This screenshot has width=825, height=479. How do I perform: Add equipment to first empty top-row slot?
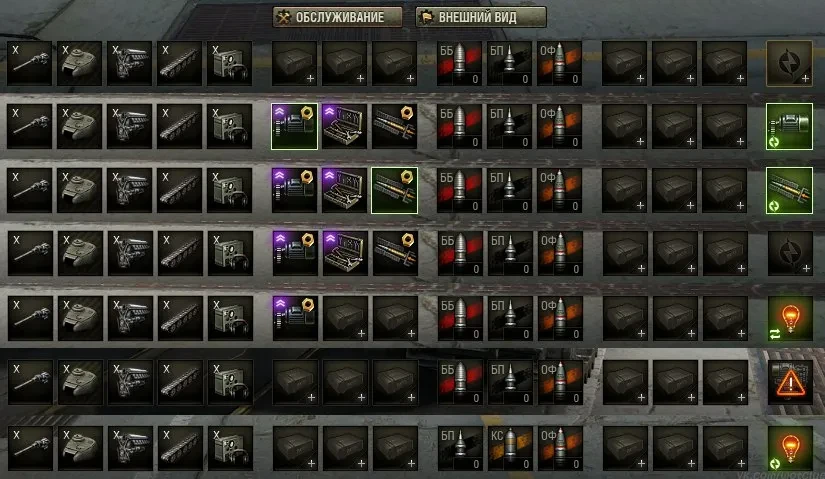tap(295, 64)
